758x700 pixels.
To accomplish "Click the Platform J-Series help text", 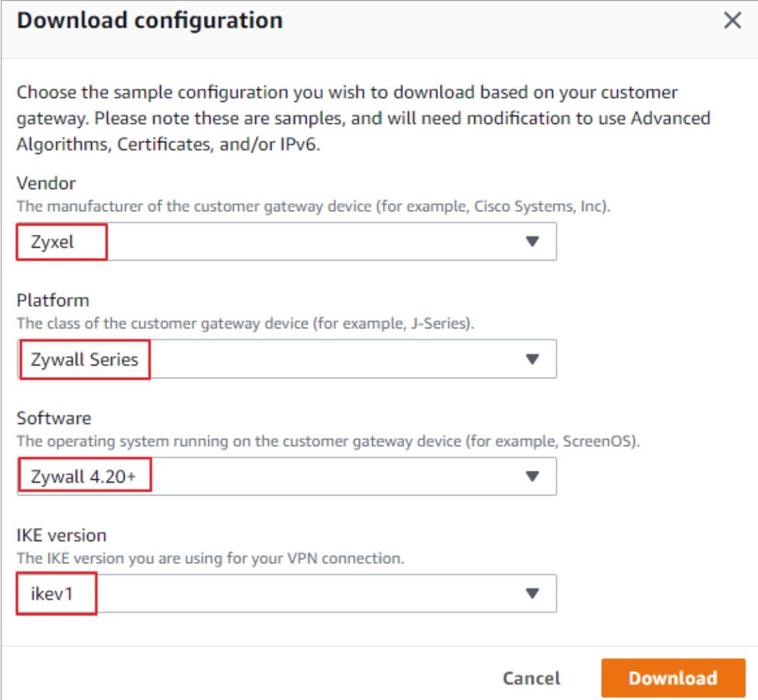I will tap(245, 324).
